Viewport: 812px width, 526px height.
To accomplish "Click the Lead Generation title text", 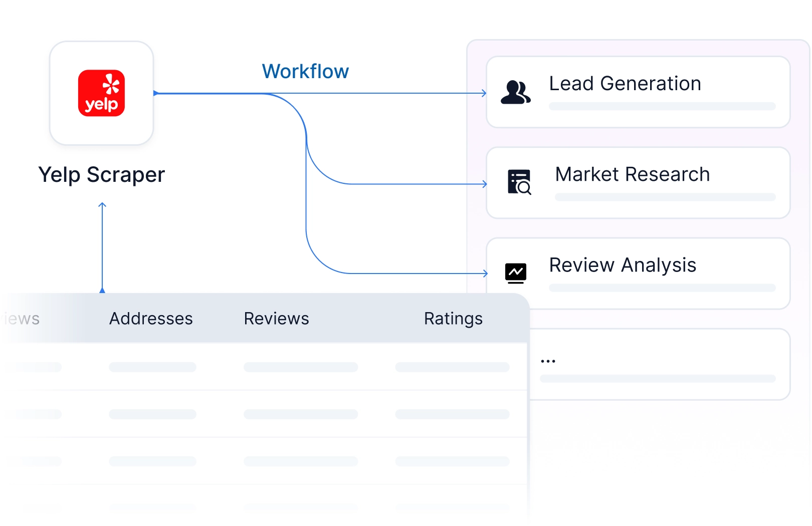I will tap(625, 84).
